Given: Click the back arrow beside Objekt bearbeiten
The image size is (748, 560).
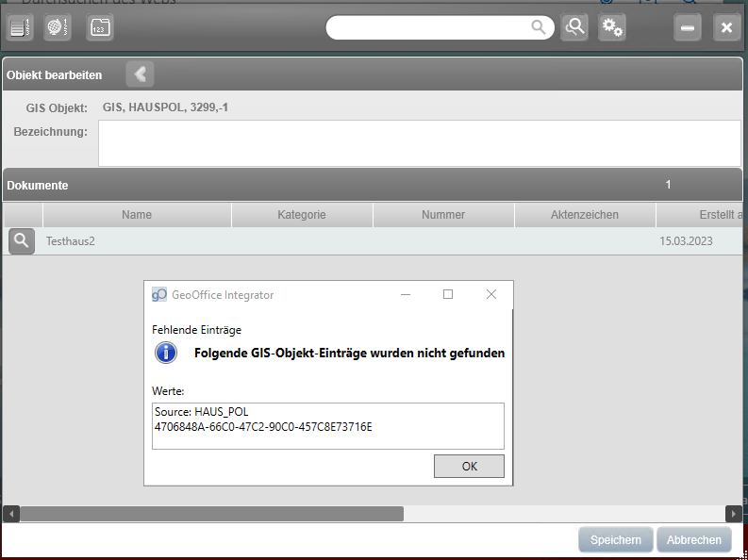Looking at the screenshot, I should [140, 74].
